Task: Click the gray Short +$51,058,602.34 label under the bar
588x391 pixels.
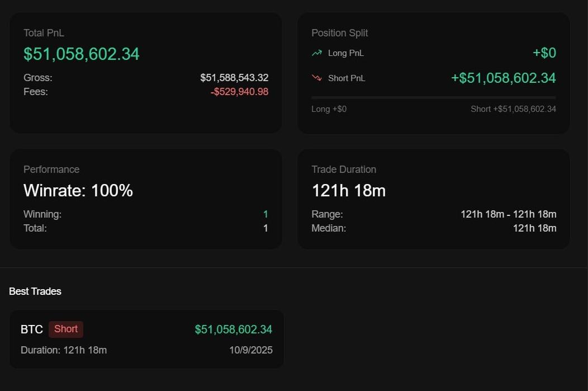Action: pos(513,109)
